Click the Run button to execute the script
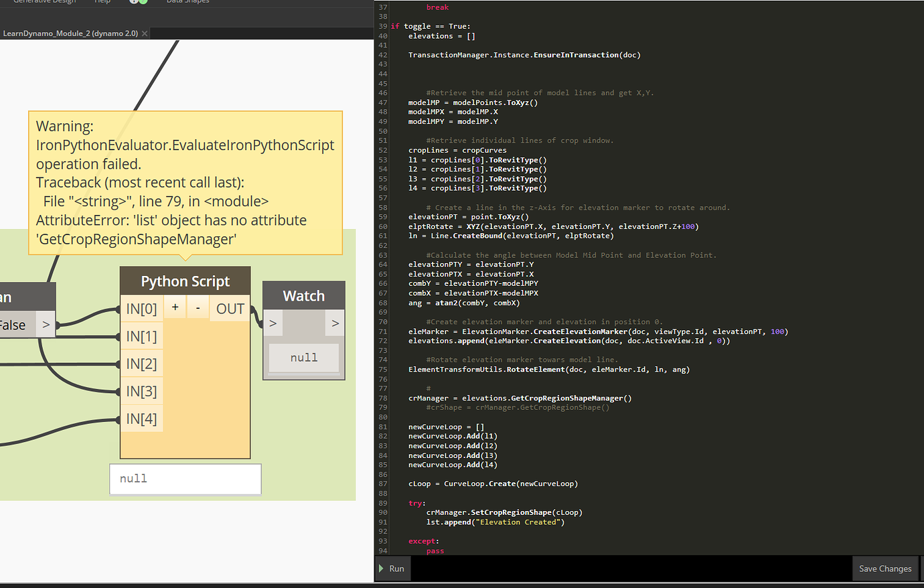The width and height of the screenshot is (924, 588). [x=392, y=568]
